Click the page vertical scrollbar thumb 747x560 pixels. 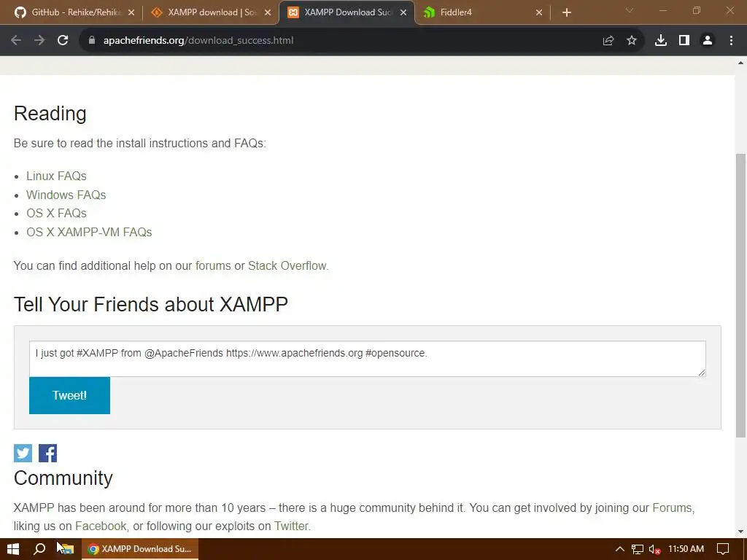click(741, 295)
